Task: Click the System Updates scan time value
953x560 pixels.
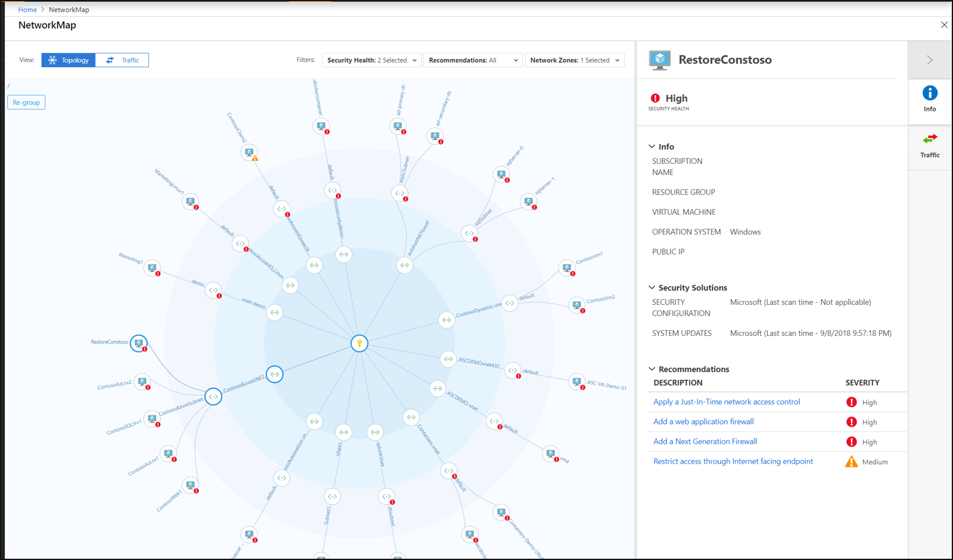Action: coord(811,333)
